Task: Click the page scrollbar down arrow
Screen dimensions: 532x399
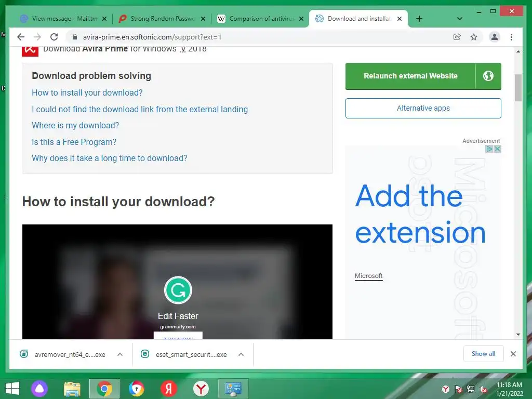Action: pyautogui.click(x=518, y=335)
